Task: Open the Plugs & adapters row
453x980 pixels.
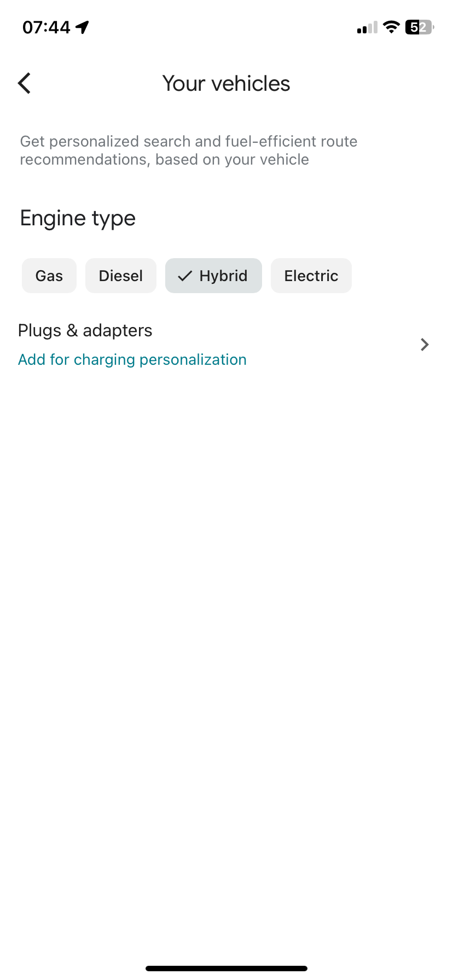Action: 85,331
